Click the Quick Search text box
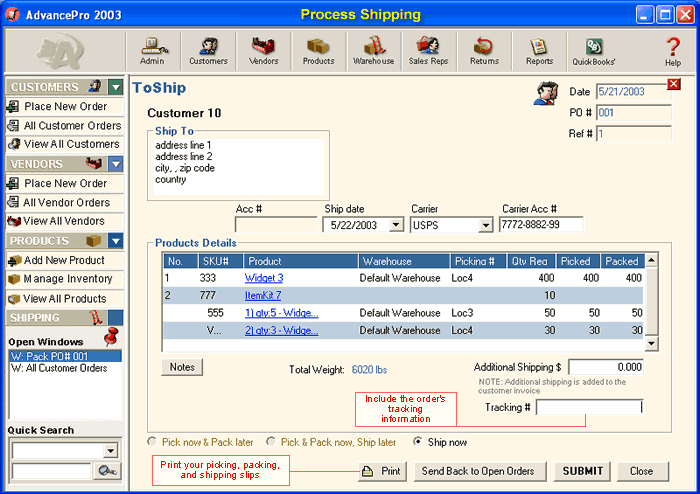Image resolution: width=700 pixels, height=494 pixels. coord(51,471)
